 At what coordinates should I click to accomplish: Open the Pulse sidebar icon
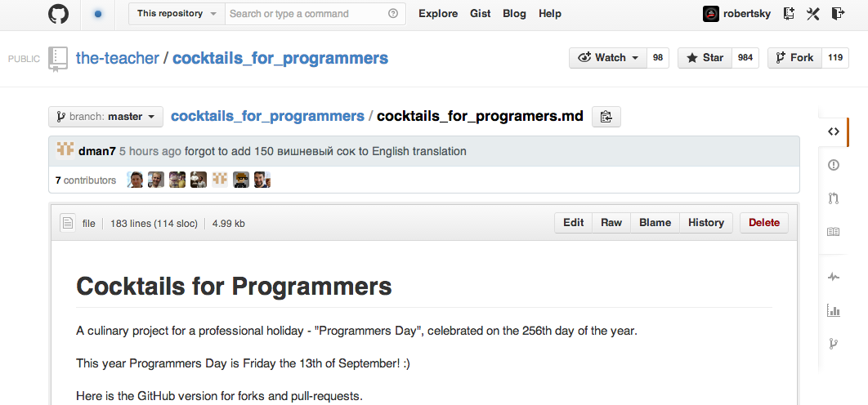point(833,277)
